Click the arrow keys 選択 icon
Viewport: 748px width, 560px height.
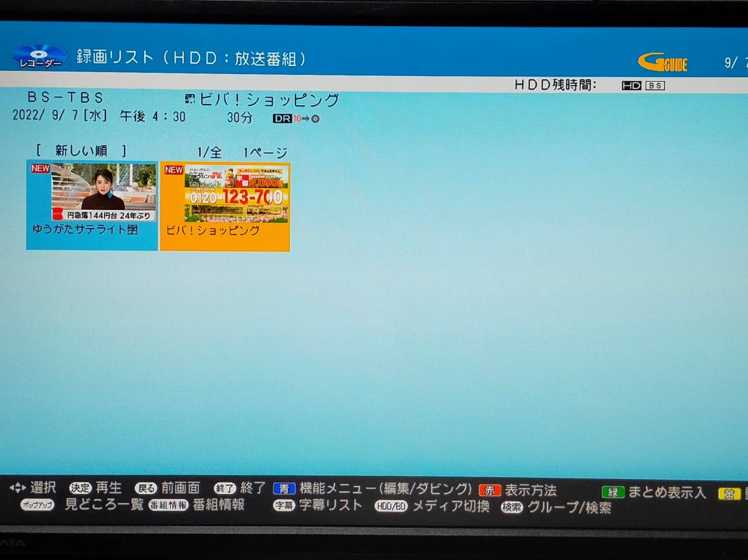[17, 488]
